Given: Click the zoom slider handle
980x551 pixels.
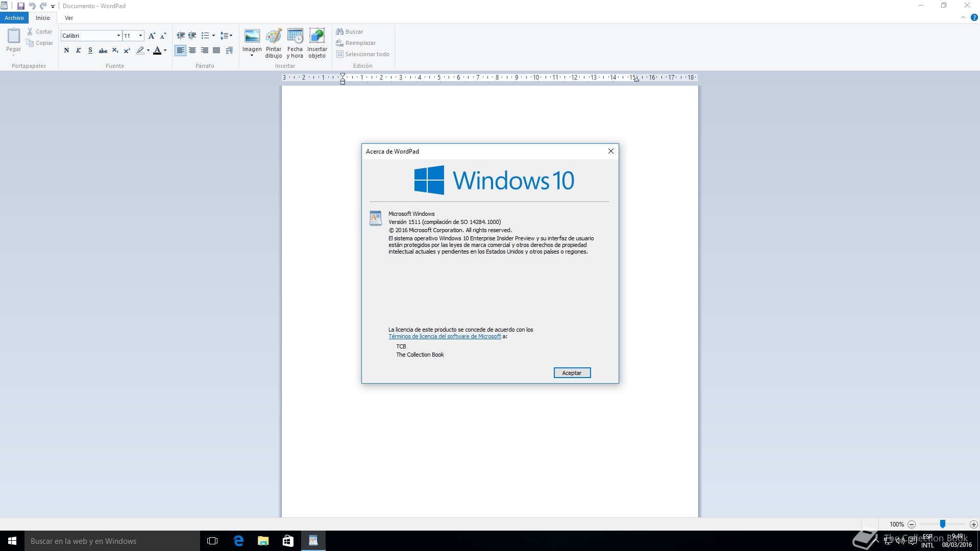Looking at the screenshot, I should point(943,524).
